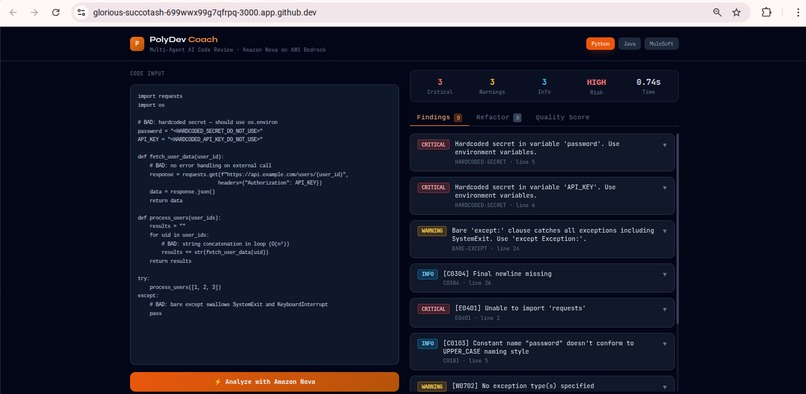Click the PolyDev Coach title text
The image size is (806, 394).
pyautogui.click(x=184, y=39)
